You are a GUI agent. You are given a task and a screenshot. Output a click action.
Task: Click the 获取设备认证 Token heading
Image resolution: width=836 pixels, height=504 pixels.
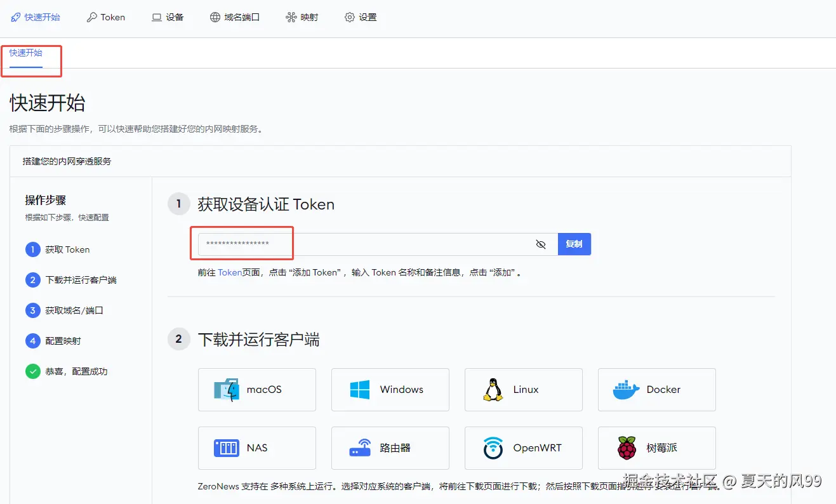pos(266,204)
